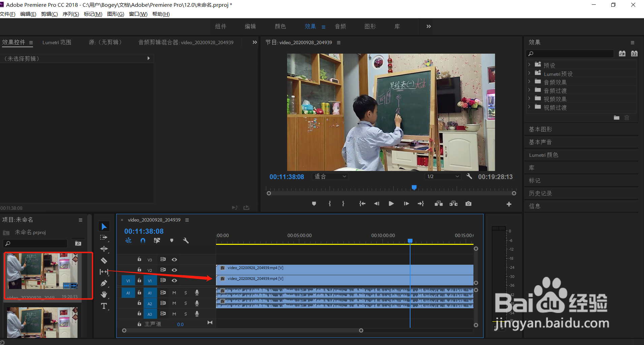Show hidden source panel tabs chevron
644x345 pixels.
pos(255,42)
